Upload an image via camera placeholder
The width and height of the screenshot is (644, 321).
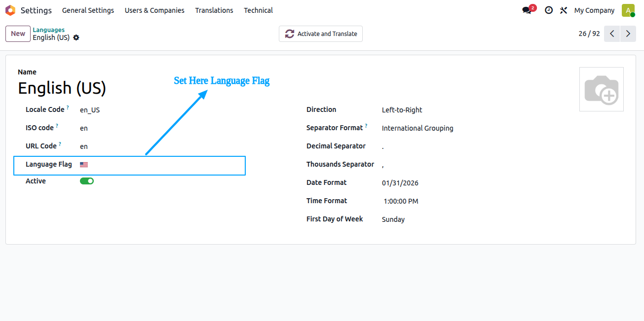tap(602, 89)
